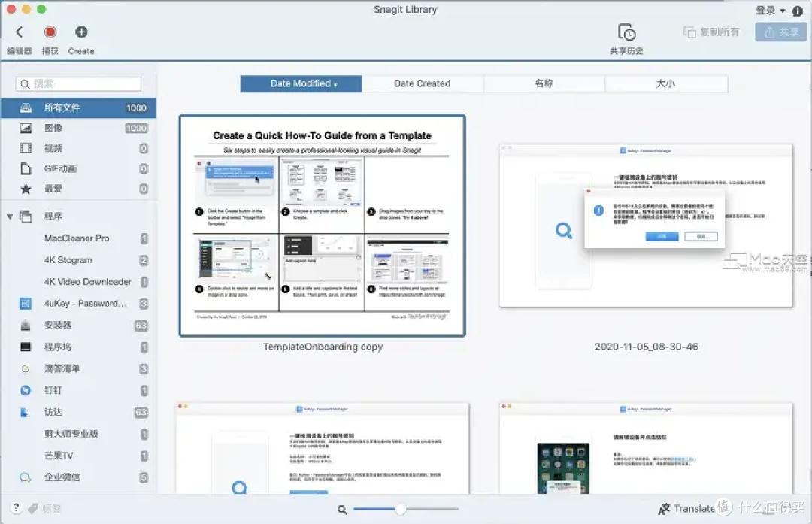Sort by name column 名称
812x524 pixels.
pyautogui.click(x=544, y=84)
